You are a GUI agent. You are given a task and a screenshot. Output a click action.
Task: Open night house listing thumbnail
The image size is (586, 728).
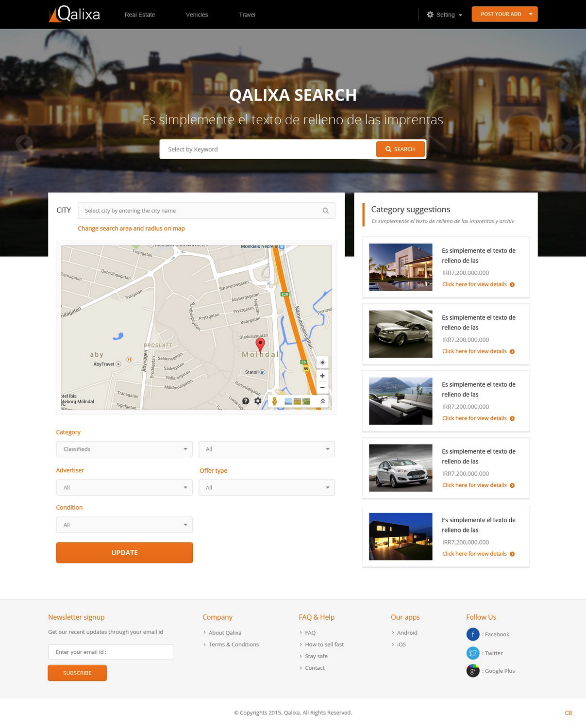click(401, 536)
